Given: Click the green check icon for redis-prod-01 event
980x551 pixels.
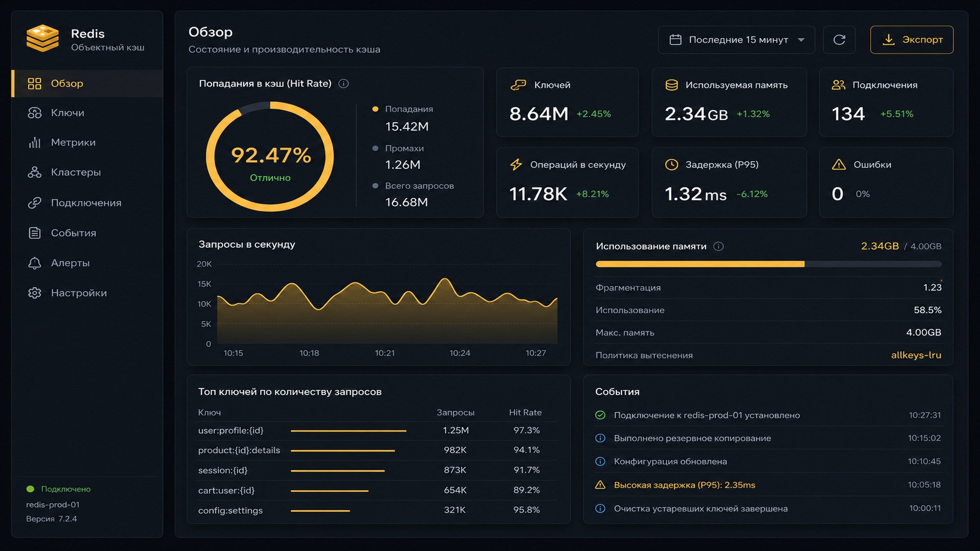Looking at the screenshot, I should 600,415.
